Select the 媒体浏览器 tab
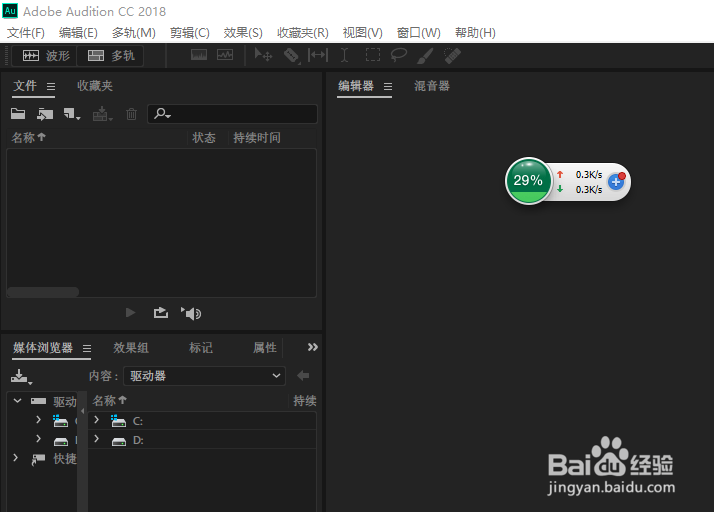The width and height of the screenshot is (714, 512). pyautogui.click(x=43, y=348)
